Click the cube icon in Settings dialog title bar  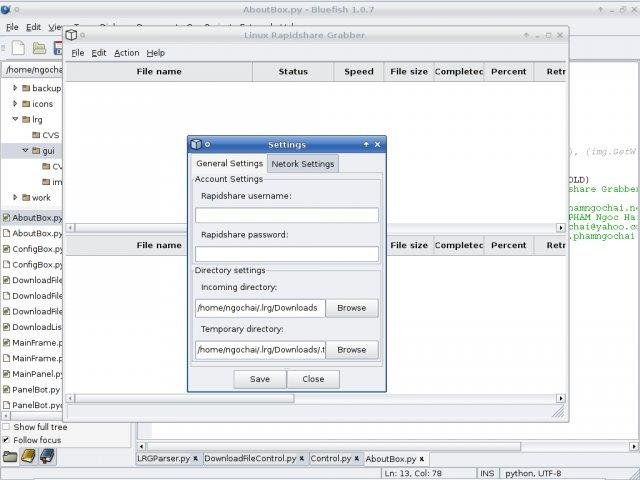pos(196,144)
